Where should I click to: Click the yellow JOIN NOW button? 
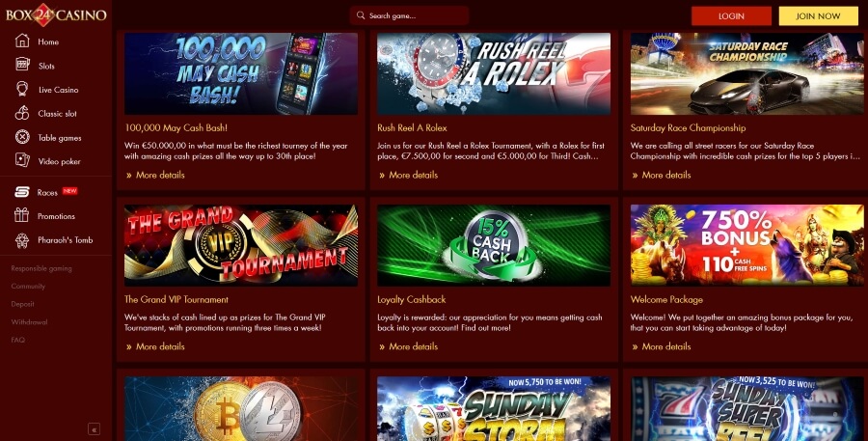[818, 16]
